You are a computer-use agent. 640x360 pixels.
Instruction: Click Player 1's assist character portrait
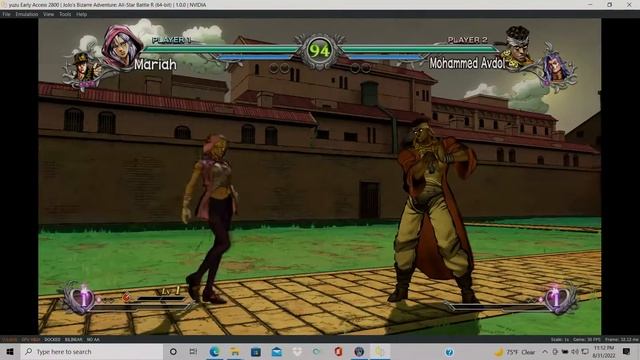[x=84, y=68]
